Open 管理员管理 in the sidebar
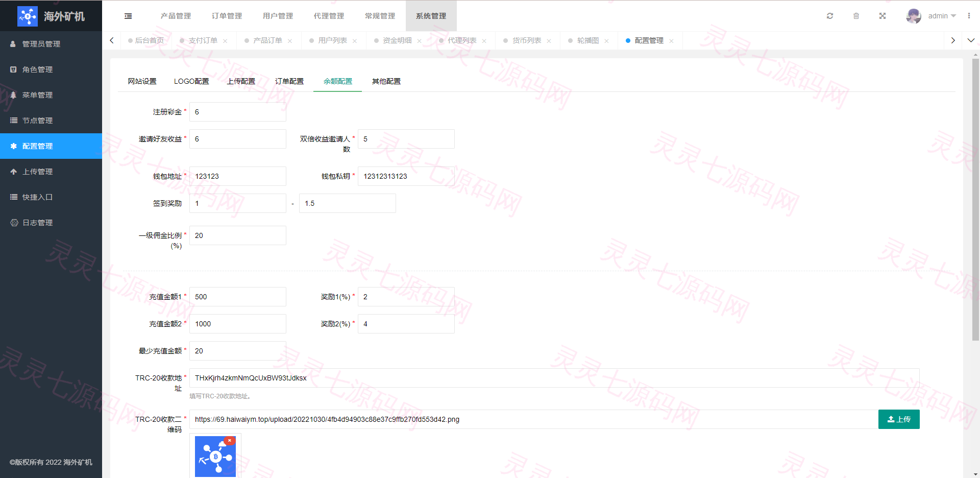980x478 pixels. pos(51,44)
